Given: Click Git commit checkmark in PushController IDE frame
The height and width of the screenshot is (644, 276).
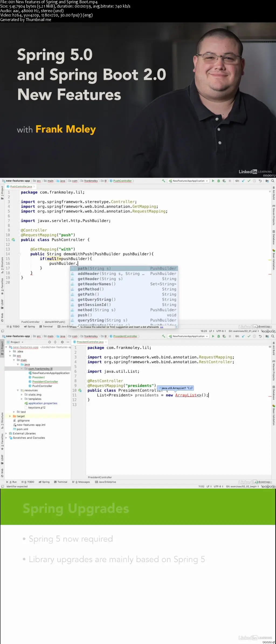Looking at the screenshot, I should [x=249, y=181].
